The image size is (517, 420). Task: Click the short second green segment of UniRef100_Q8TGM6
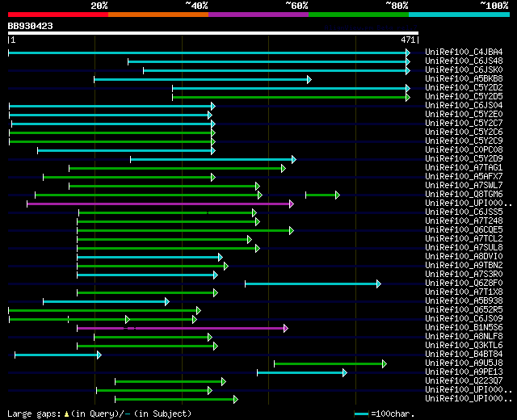pyautogui.click(x=322, y=195)
